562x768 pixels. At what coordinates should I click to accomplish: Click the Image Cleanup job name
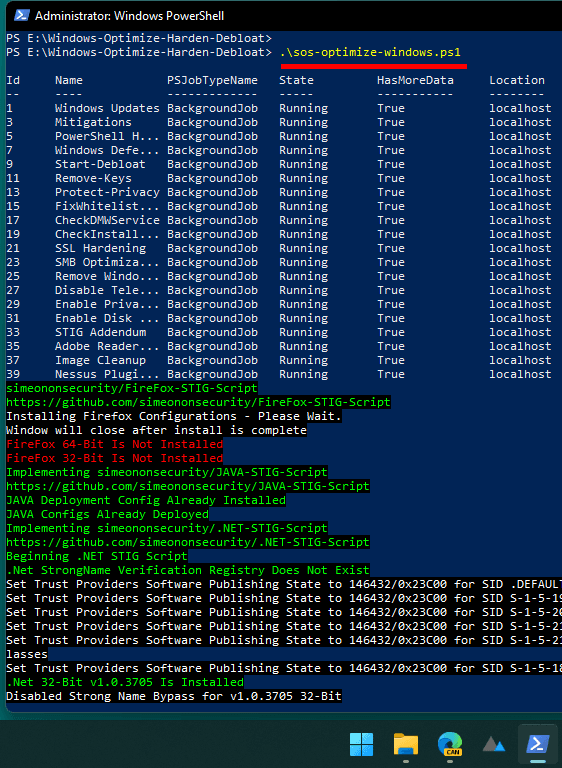click(x=100, y=360)
